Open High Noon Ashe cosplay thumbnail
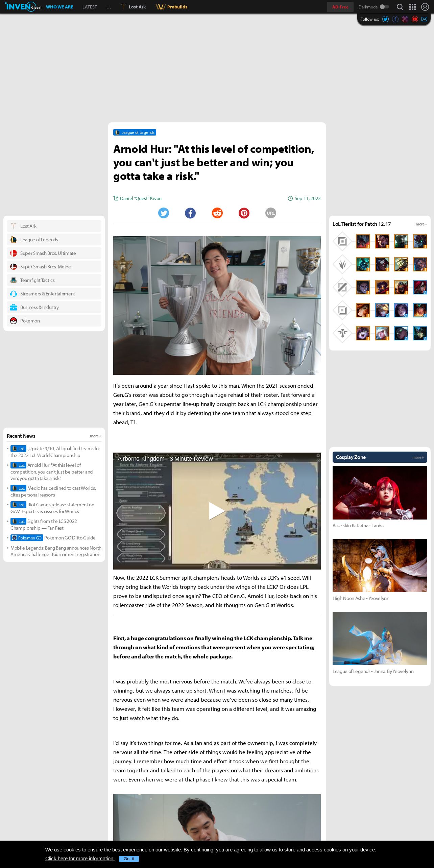The image size is (434, 868). pyautogui.click(x=380, y=565)
